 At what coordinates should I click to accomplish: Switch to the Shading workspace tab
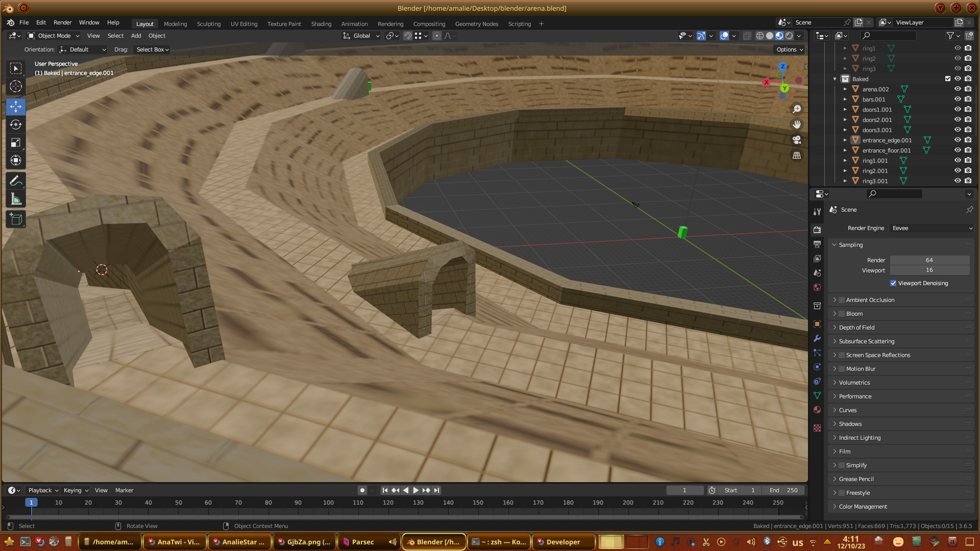(x=321, y=24)
